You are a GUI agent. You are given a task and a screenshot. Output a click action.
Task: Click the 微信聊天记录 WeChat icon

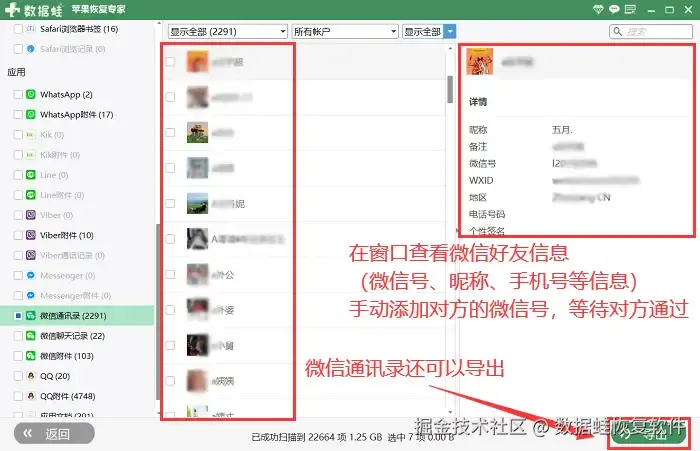(31, 335)
